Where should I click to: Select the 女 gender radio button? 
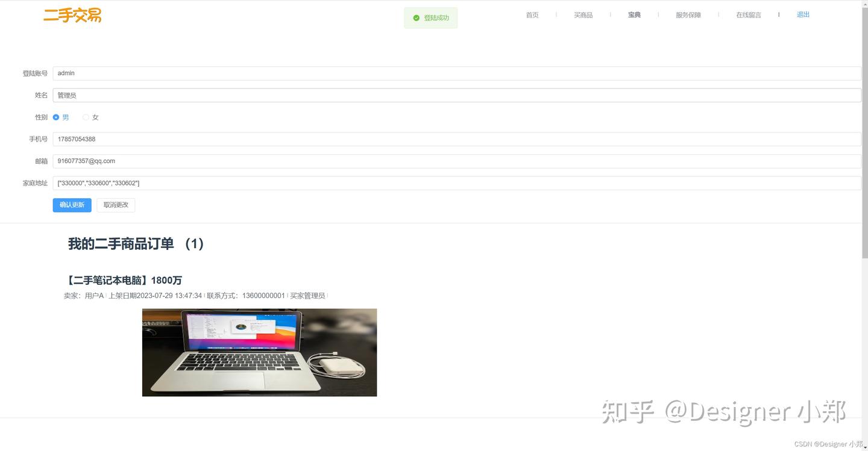tap(86, 117)
